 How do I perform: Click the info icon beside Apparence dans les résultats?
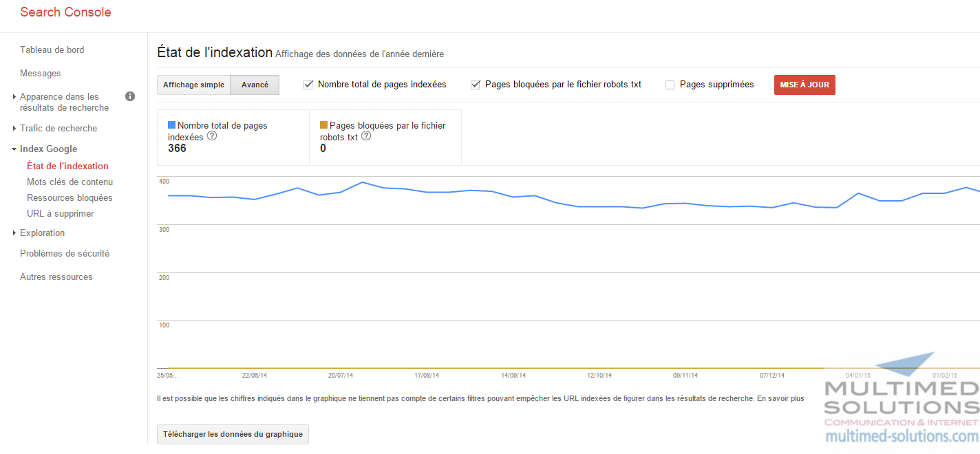pos(129,96)
